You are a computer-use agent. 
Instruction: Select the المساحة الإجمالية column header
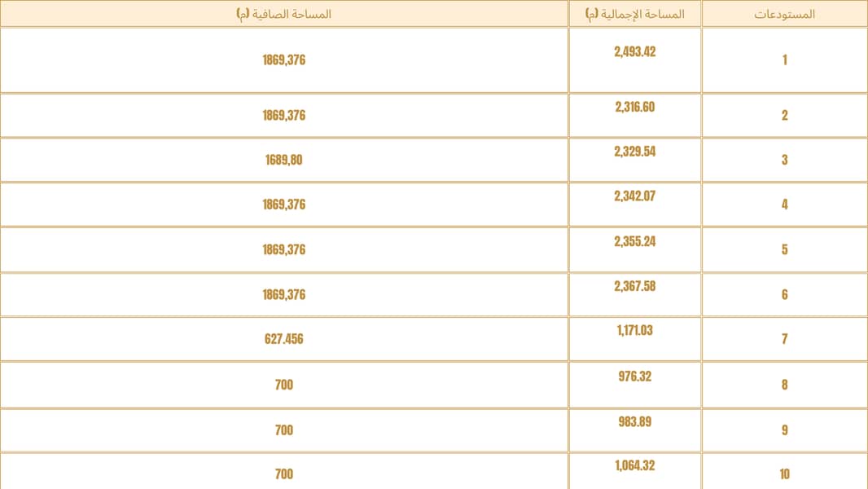tap(635, 14)
